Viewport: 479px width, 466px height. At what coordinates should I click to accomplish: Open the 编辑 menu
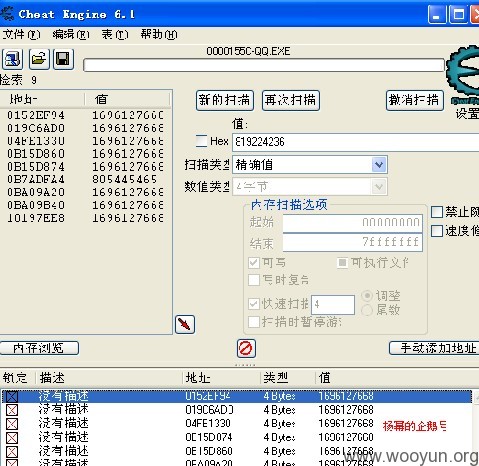(71, 34)
